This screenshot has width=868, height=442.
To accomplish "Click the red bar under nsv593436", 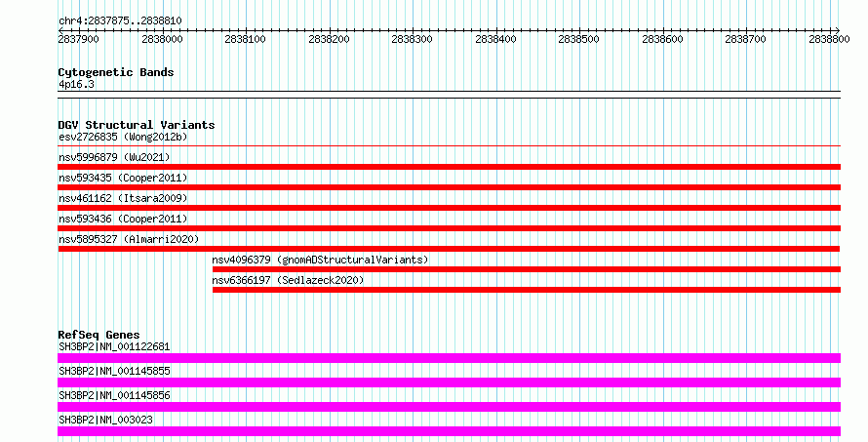I will (x=449, y=228).
